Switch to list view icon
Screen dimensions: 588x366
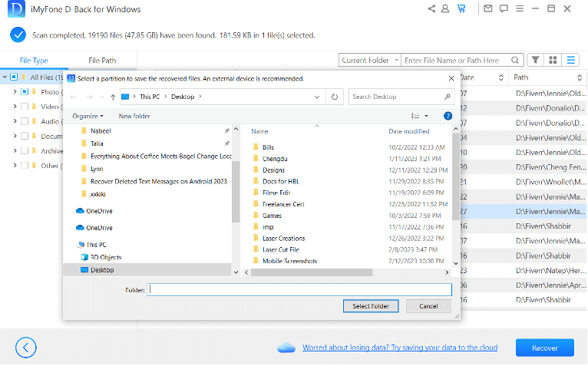(571, 60)
